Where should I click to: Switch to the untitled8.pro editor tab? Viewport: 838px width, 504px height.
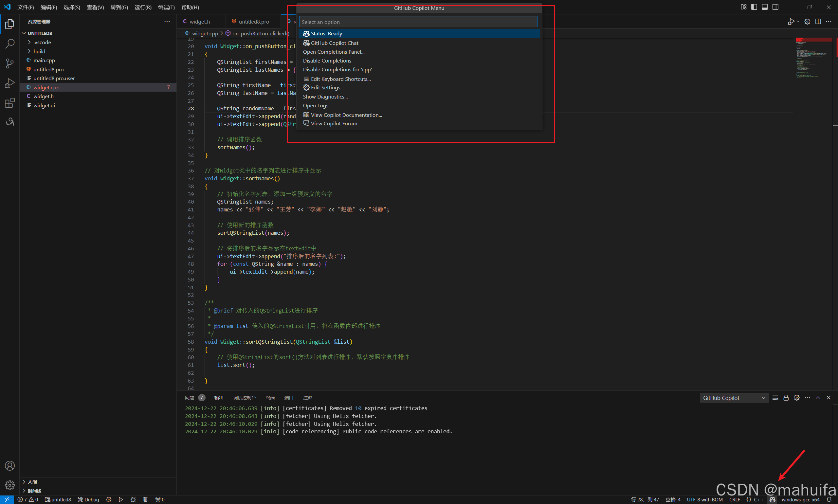coord(253,22)
